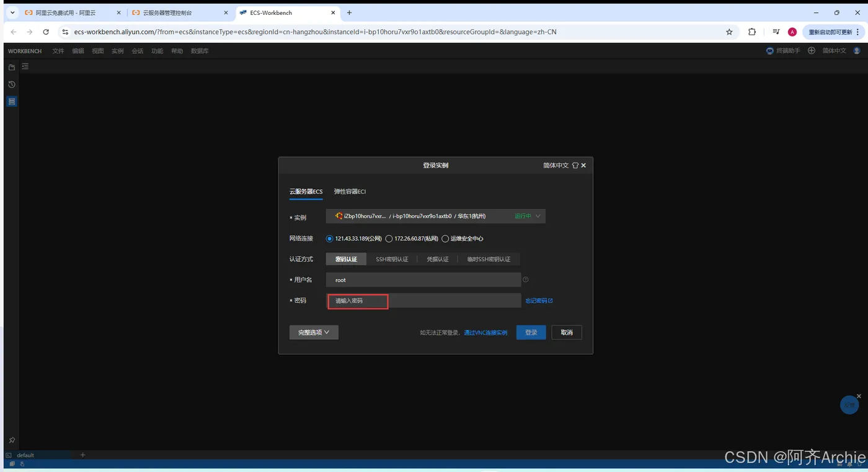Open the 功能 menu

[157, 51]
